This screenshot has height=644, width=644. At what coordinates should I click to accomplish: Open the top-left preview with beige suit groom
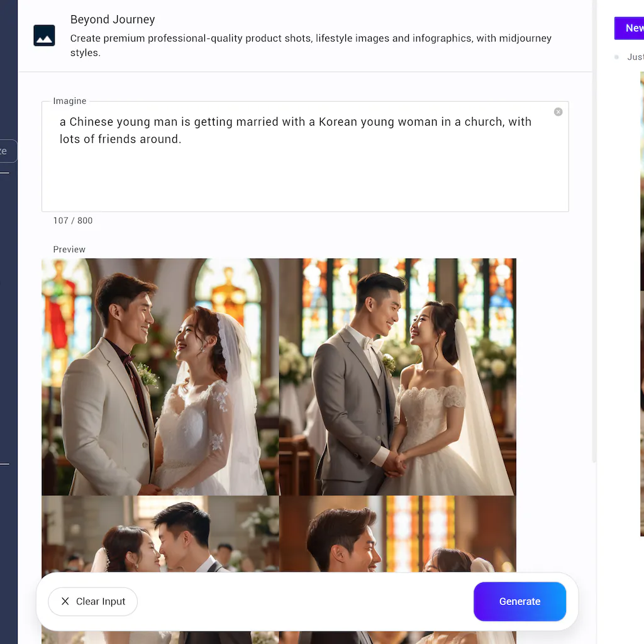160,376
